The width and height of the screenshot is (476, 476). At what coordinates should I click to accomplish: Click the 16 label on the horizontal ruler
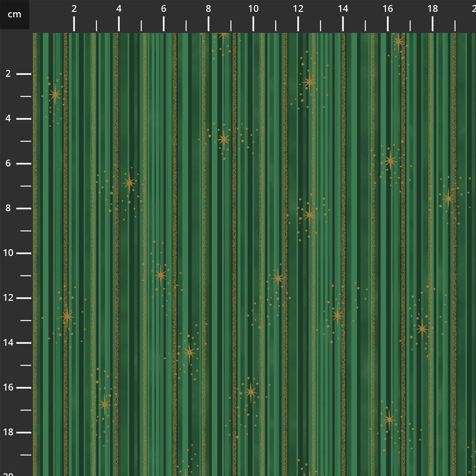point(388,9)
